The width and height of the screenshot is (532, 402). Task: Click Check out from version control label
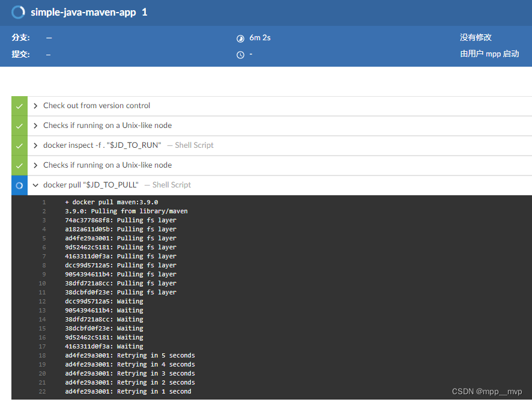(97, 106)
